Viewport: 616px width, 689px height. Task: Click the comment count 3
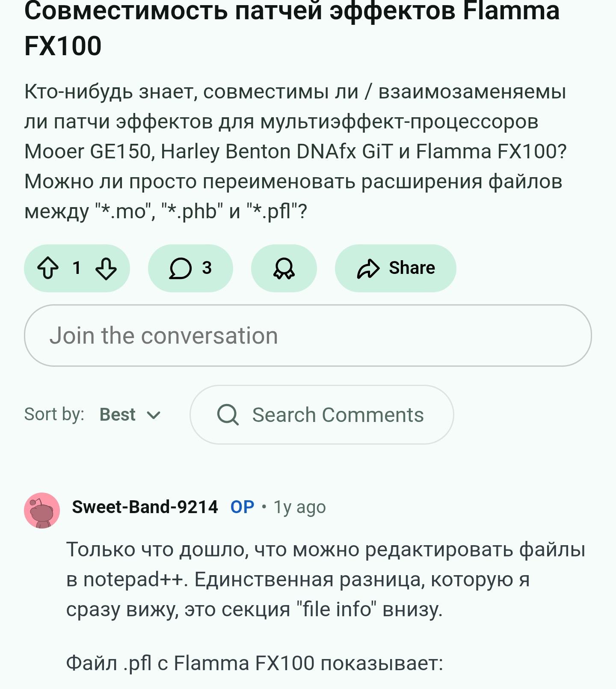click(x=207, y=268)
